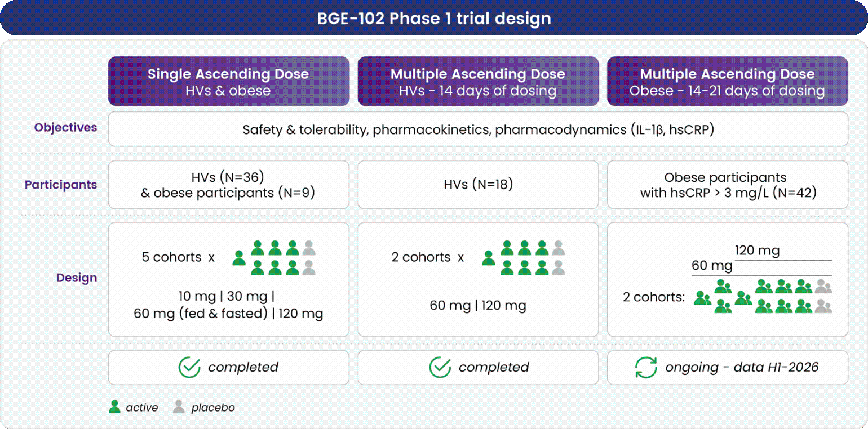The width and height of the screenshot is (868, 429).
Task: Click the Objectives row label
Action: coord(65,128)
